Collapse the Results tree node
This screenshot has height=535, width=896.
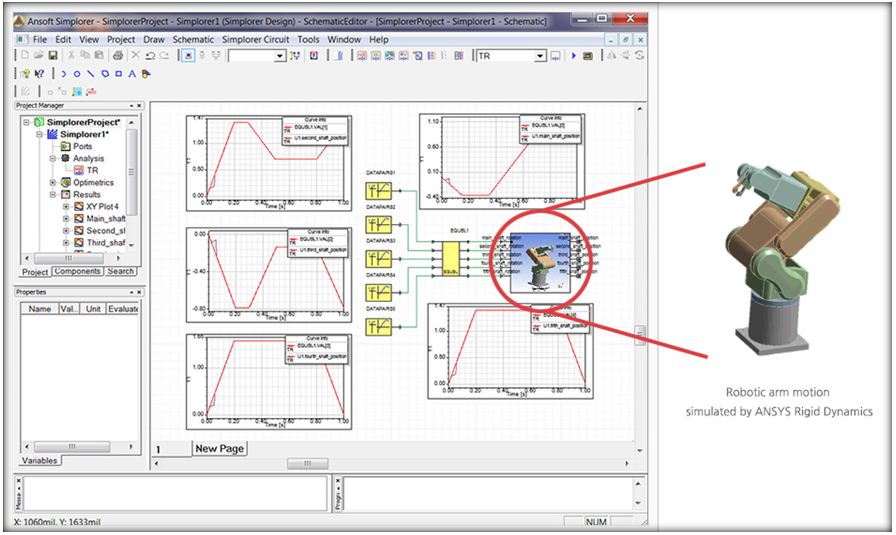52,195
